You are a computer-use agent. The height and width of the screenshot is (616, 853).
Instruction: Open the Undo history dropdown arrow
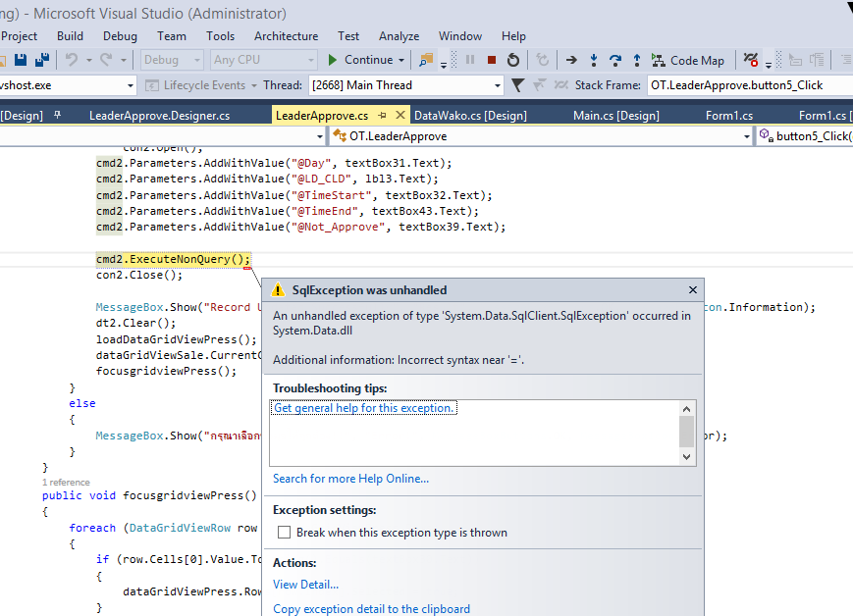click(x=88, y=60)
